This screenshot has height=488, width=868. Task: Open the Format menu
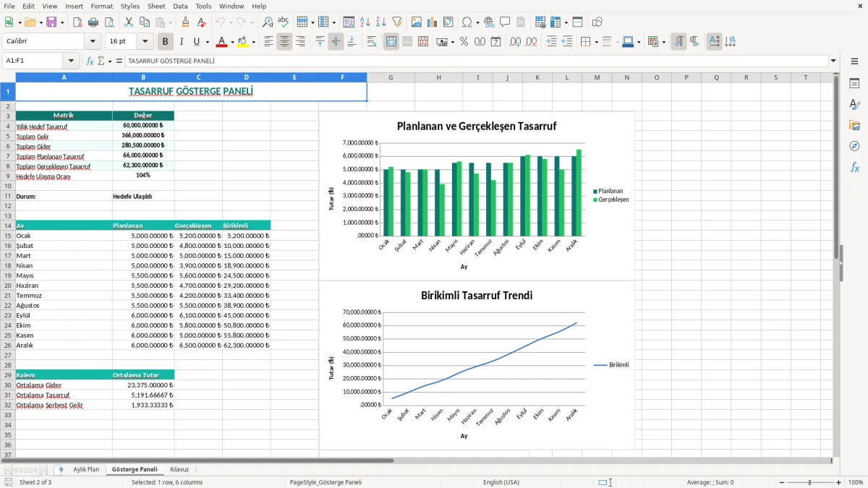(102, 6)
